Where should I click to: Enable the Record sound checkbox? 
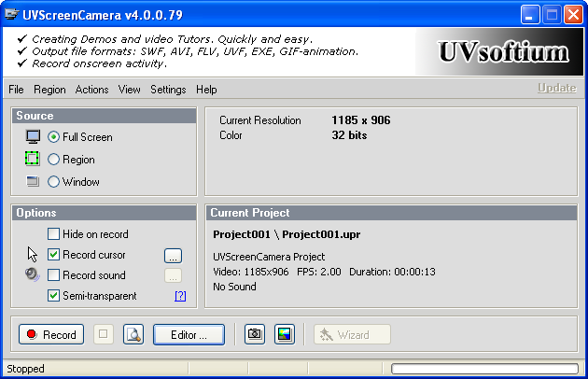point(53,275)
